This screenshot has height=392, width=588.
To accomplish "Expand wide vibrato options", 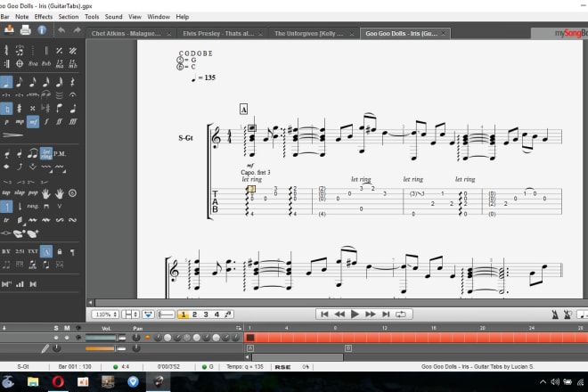I will (64, 172).
